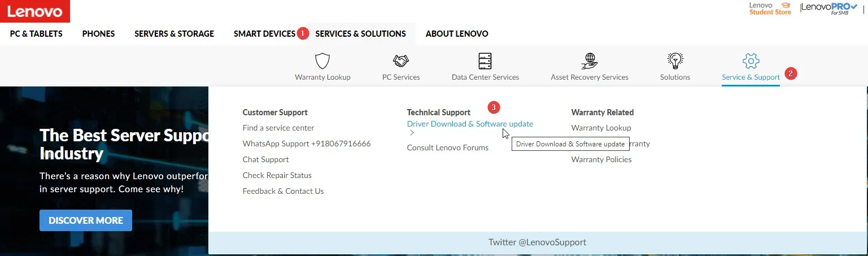Open Lenovo Student Store logo
This screenshot has height=256, width=868.
click(x=770, y=8)
